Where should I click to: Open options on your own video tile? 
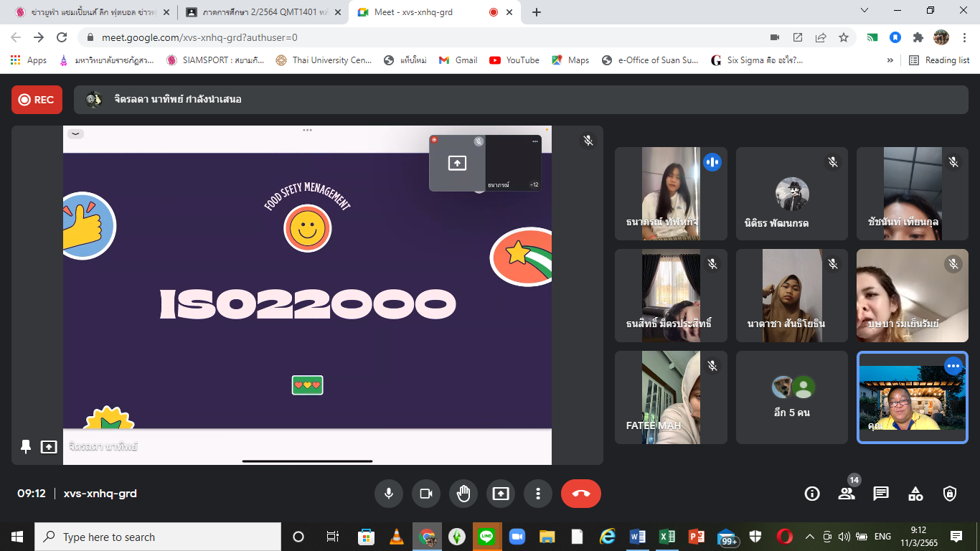pos(953,366)
